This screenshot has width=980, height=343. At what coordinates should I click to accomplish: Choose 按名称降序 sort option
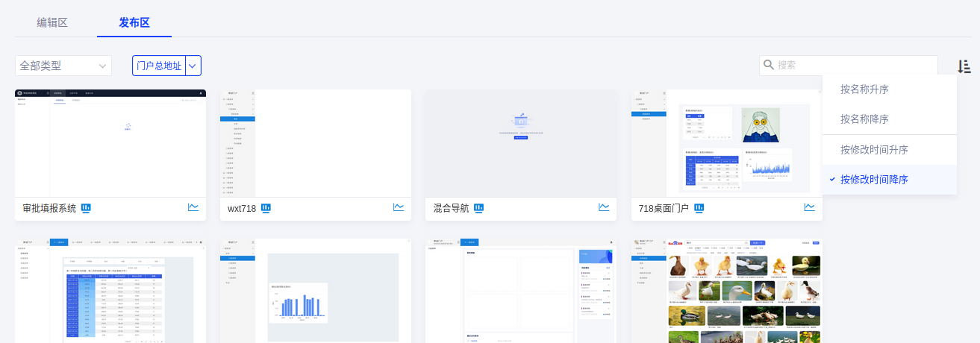pyautogui.click(x=864, y=119)
